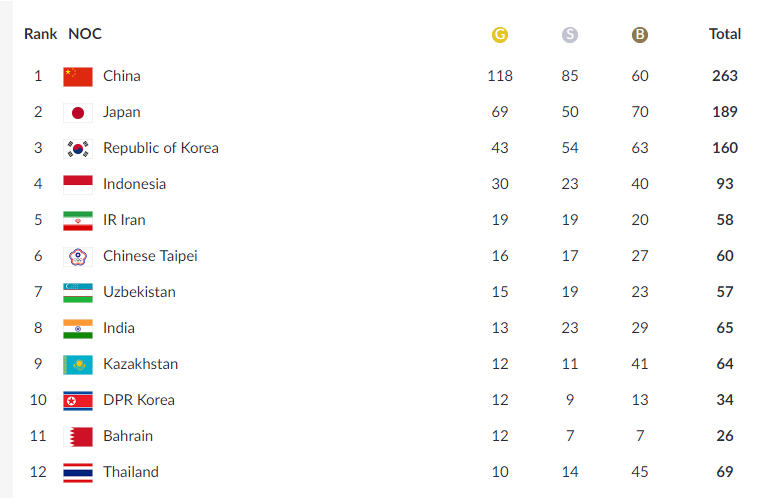The height and width of the screenshot is (498, 771).
Task: Click the Japan flag icon
Action: (x=78, y=113)
